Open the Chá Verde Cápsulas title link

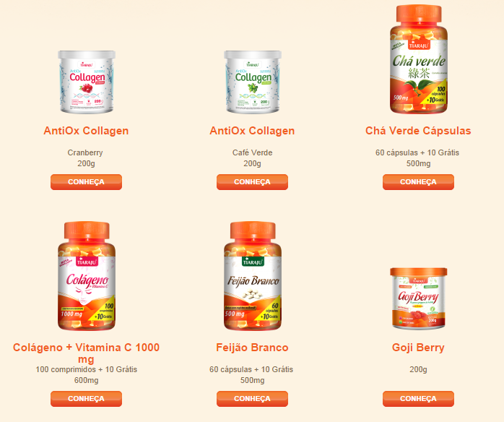tap(418, 131)
